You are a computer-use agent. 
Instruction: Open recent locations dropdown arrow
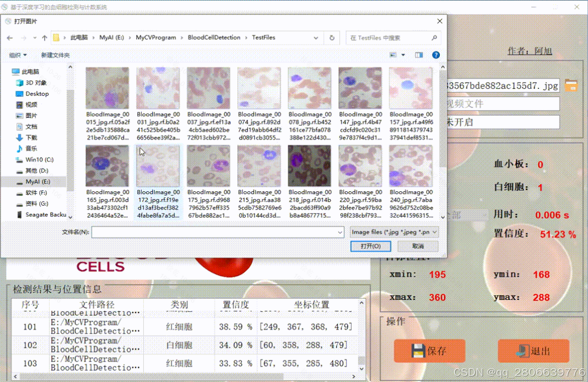pos(35,38)
